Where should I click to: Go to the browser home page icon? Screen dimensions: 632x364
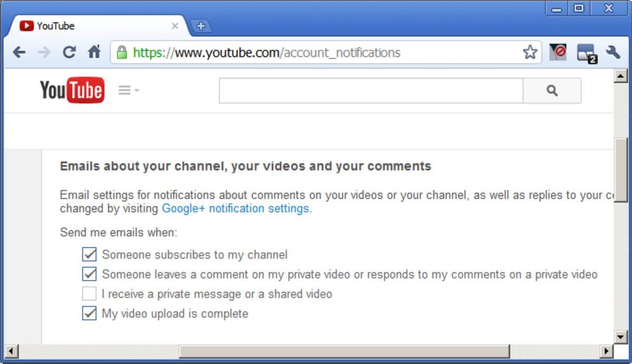[94, 52]
